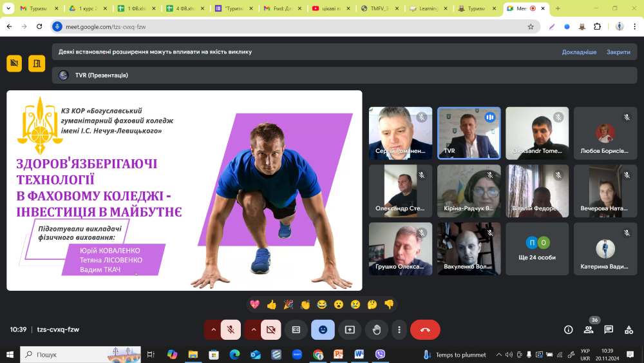This screenshot has width=644, height=363.
Task: Open the chat panel icon
Action: tap(609, 329)
